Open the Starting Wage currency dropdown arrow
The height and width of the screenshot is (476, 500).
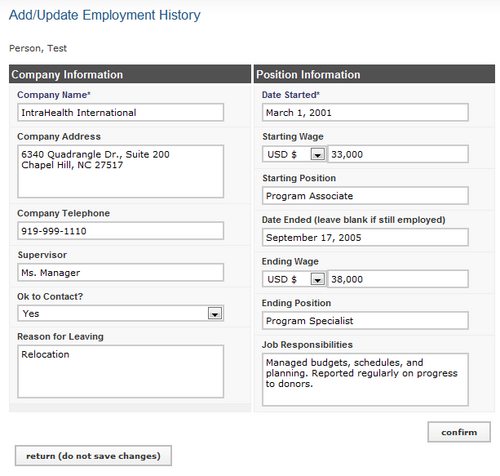[x=318, y=154]
